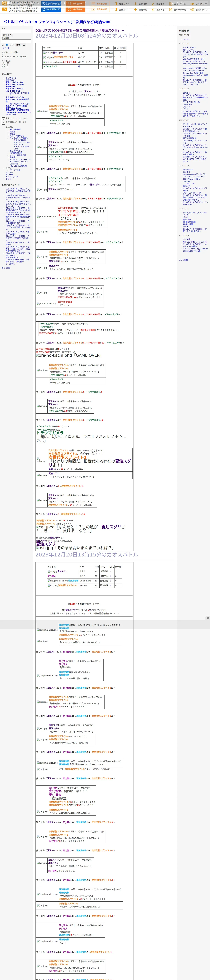
Task: Open 雑談室 link in left menu
Action: pos(13,132)
